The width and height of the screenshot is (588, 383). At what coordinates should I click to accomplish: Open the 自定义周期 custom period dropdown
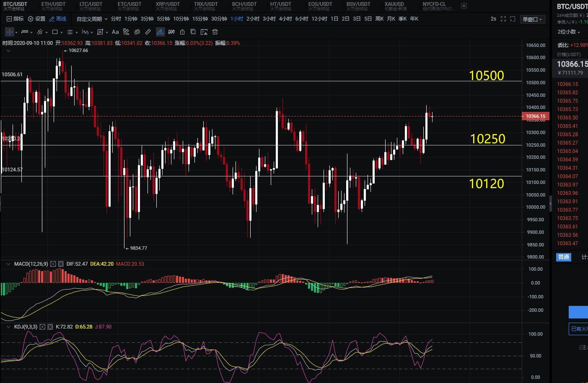pyautogui.click(x=92, y=19)
